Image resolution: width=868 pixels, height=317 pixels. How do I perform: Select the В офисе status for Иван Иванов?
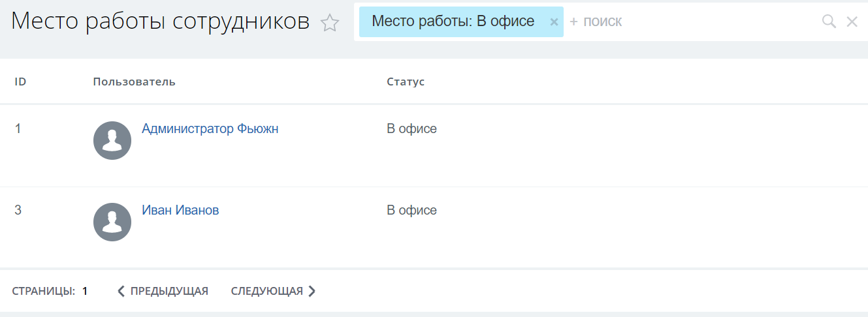[411, 211]
